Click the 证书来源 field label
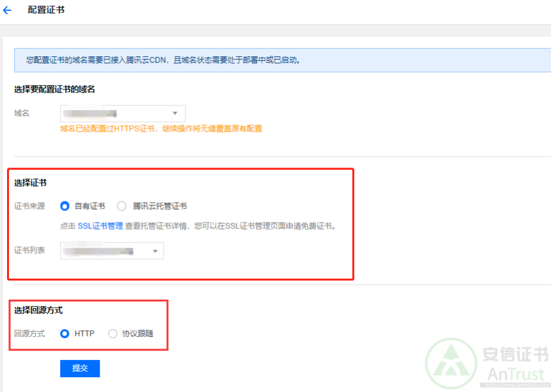Image resolution: width=551 pixels, height=392 pixels. point(29,206)
